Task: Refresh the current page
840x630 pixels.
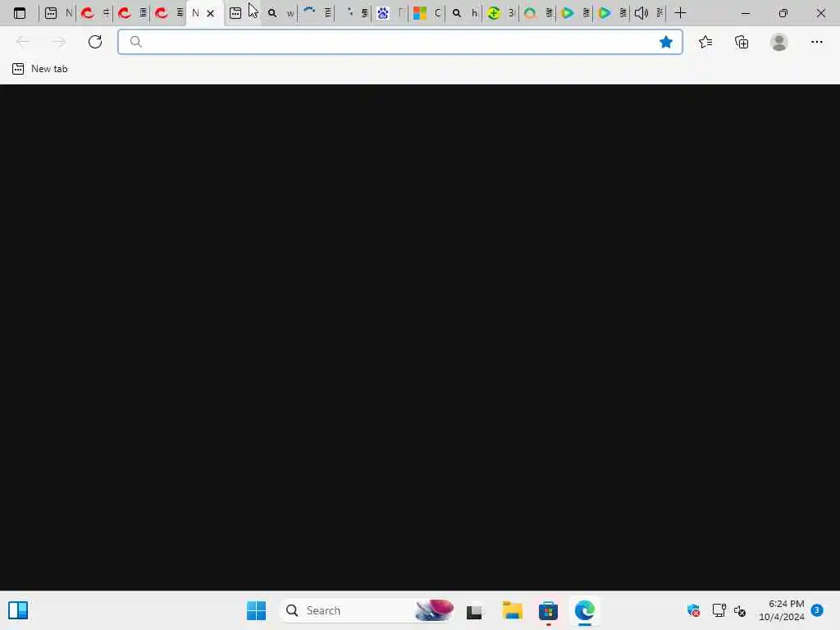Action: 95,42
